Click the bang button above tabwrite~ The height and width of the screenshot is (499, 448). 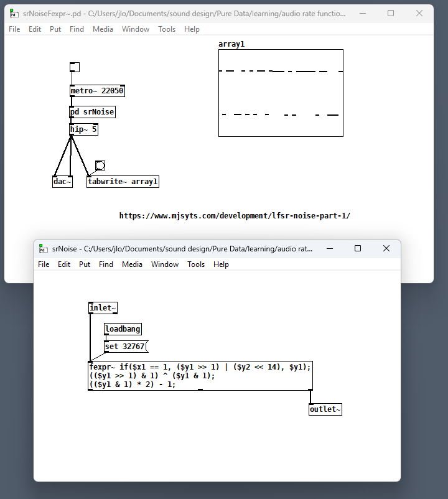point(100,166)
